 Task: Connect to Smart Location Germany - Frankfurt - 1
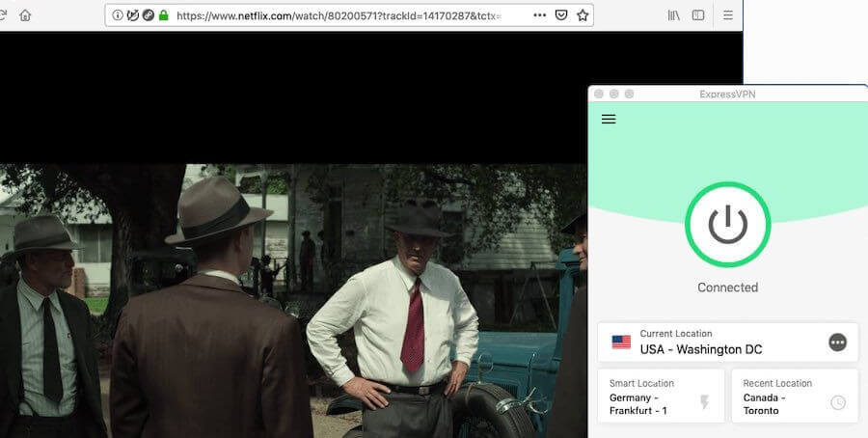tap(661, 396)
